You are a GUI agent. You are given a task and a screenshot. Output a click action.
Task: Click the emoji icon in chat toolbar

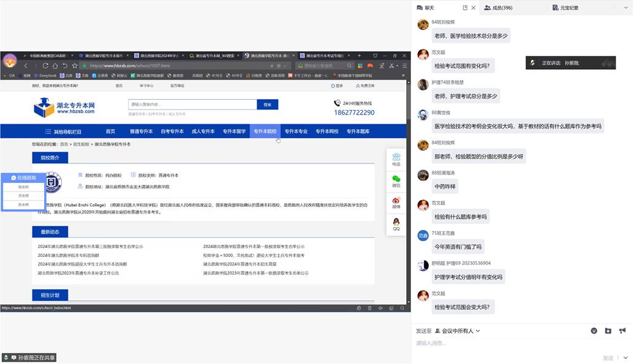click(x=594, y=331)
